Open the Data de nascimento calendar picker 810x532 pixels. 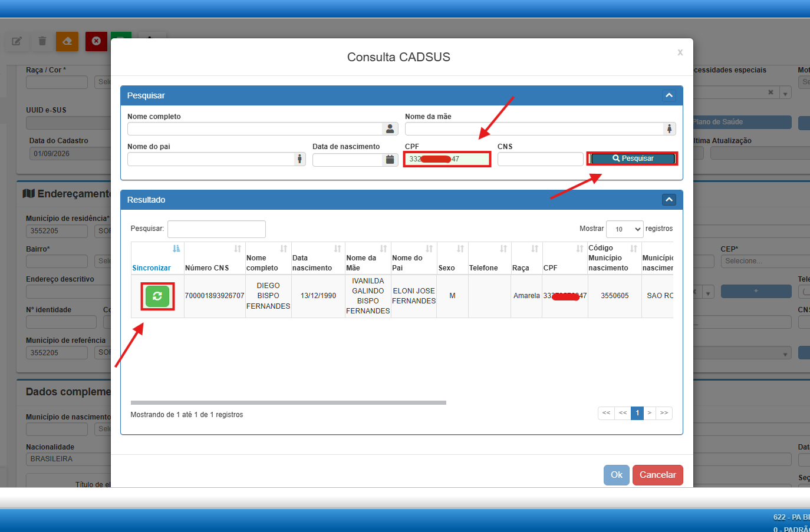[x=390, y=160]
